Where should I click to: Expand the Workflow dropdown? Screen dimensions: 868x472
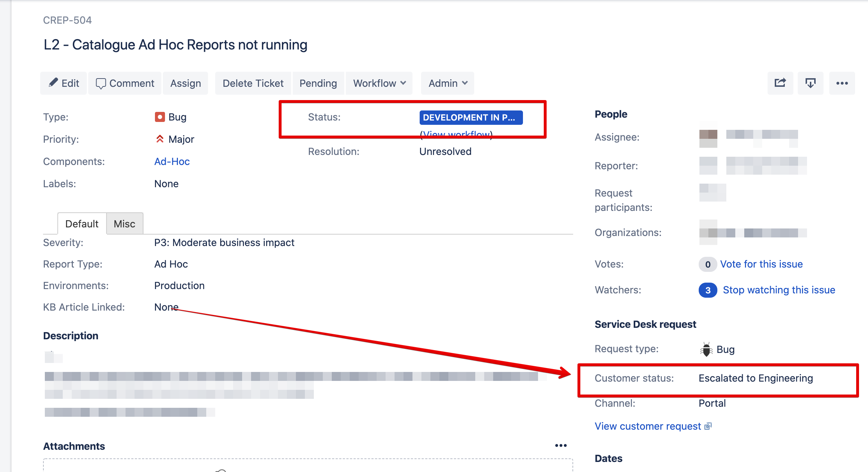[379, 83]
